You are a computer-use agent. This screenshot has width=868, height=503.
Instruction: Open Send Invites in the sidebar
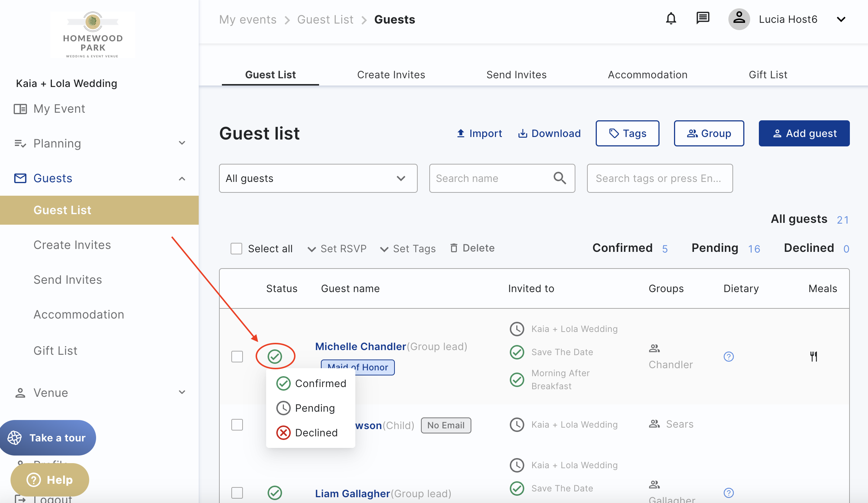68,280
